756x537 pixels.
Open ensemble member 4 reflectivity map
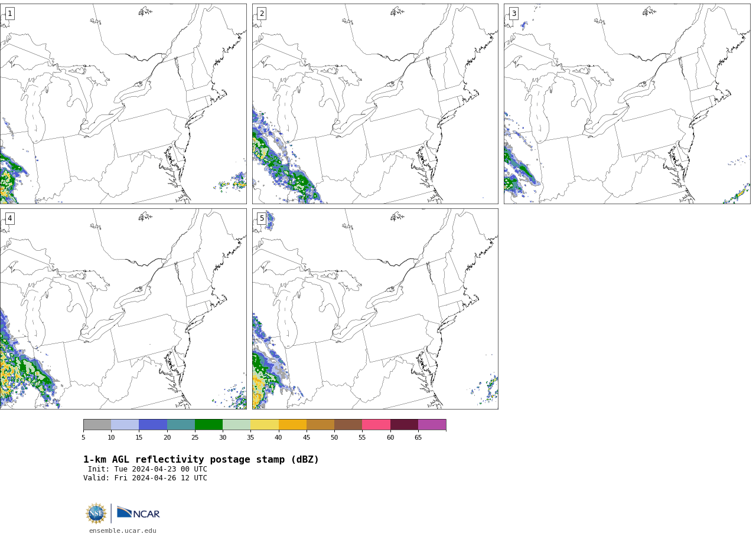(123, 309)
